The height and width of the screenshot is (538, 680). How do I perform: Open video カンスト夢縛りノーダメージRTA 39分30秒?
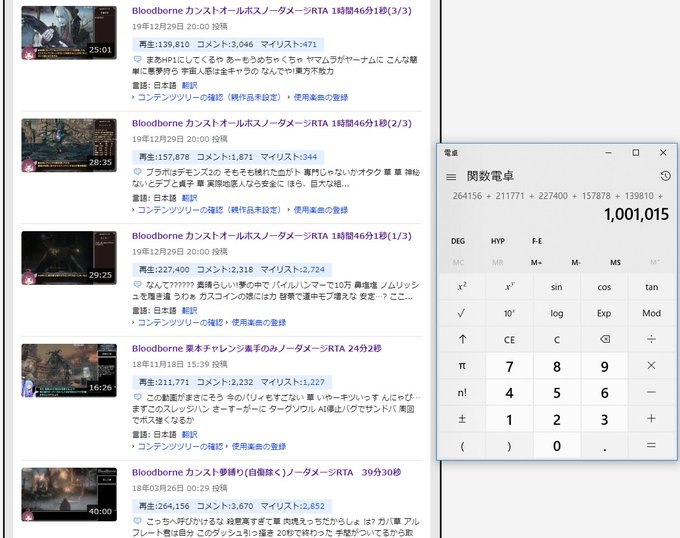pos(266,473)
